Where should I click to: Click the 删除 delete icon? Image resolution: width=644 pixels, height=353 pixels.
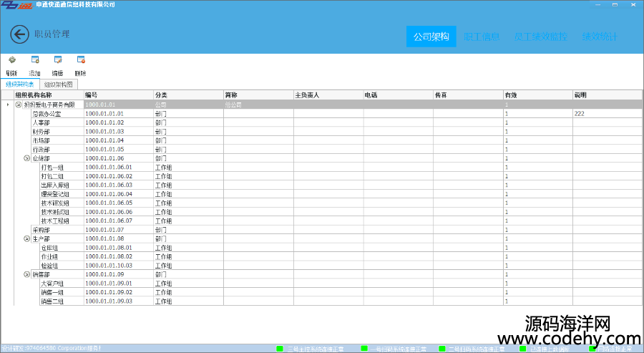(x=80, y=60)
